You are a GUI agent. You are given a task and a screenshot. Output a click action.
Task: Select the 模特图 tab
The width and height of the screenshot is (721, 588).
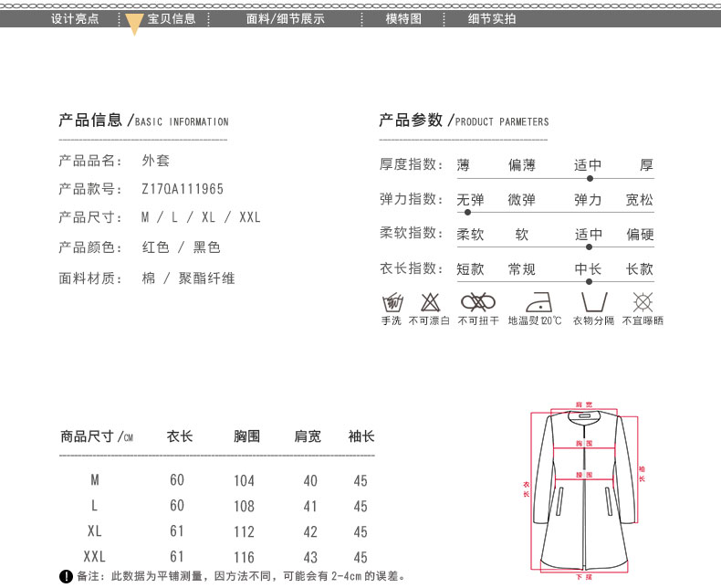tap(403, 18)
